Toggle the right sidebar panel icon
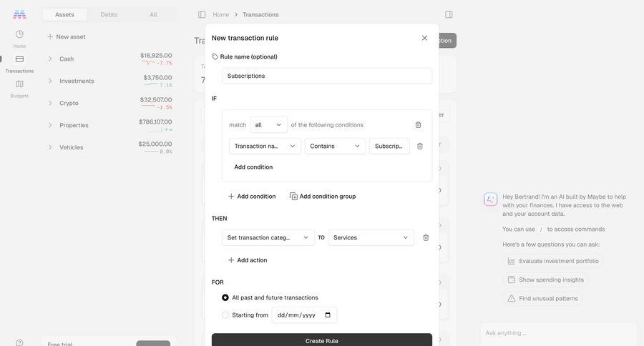The height and width of the screenshot is (346, 644). (449, 14)
